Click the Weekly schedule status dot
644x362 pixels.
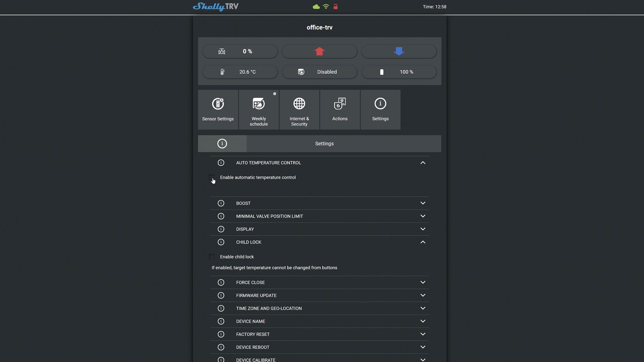(x=275, y=94)
